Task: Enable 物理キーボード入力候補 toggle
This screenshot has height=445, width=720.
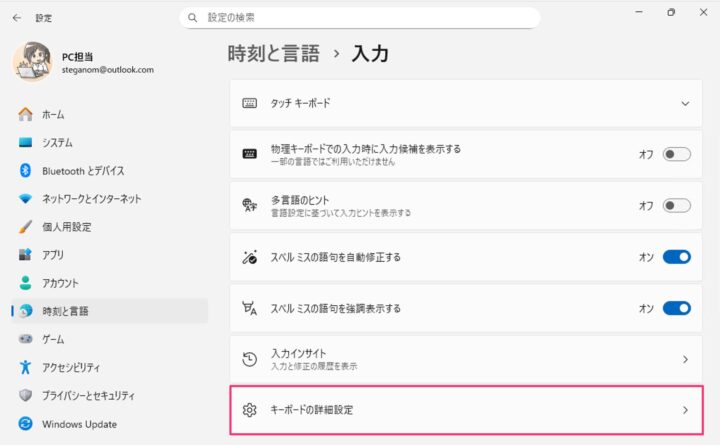Action: 677,154
